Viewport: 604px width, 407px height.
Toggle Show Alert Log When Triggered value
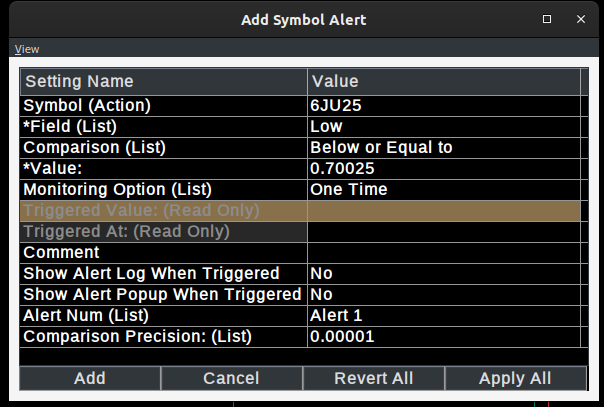tap(443, 273)
